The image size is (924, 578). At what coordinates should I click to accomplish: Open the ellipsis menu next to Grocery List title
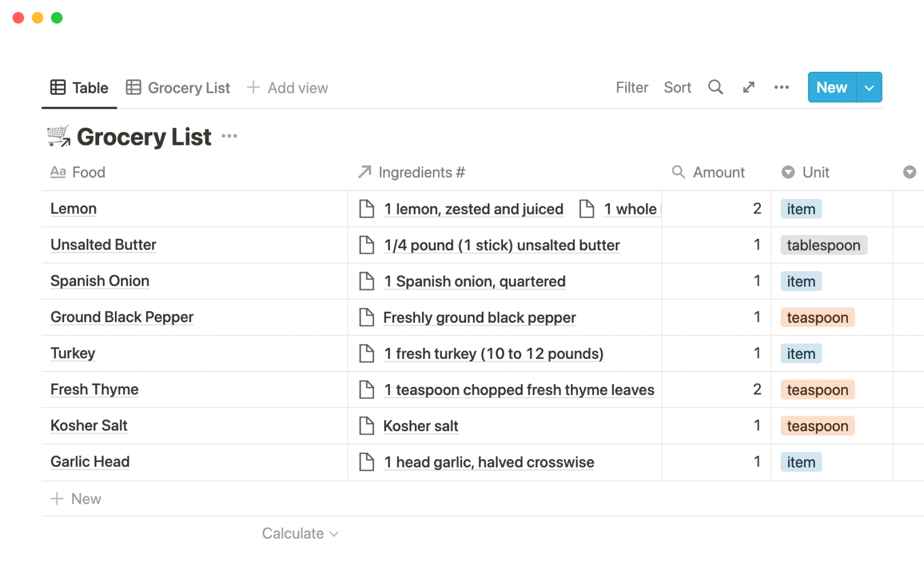[229, 136]
